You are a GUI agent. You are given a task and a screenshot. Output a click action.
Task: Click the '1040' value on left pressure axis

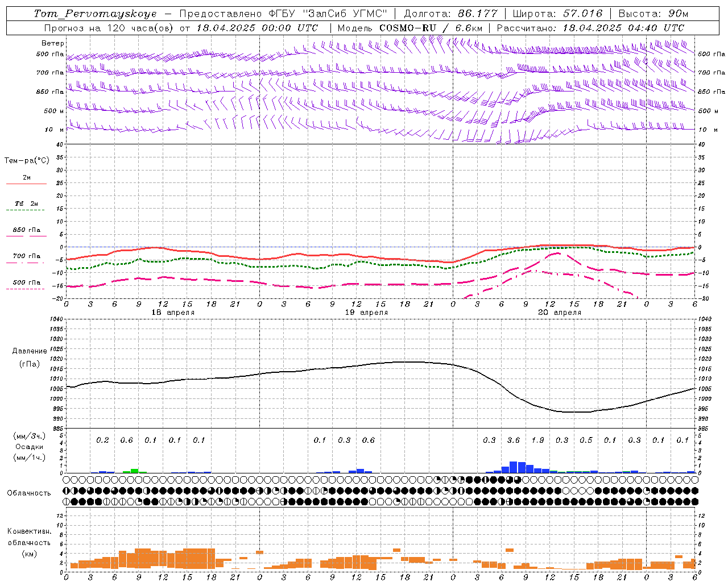tap(57, 319)
